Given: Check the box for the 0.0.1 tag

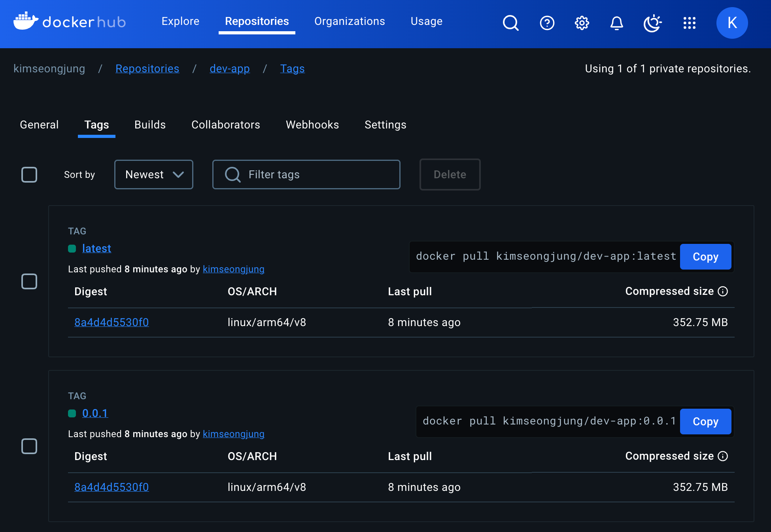Looking at the screenshot, I should [x=29, y=446].
